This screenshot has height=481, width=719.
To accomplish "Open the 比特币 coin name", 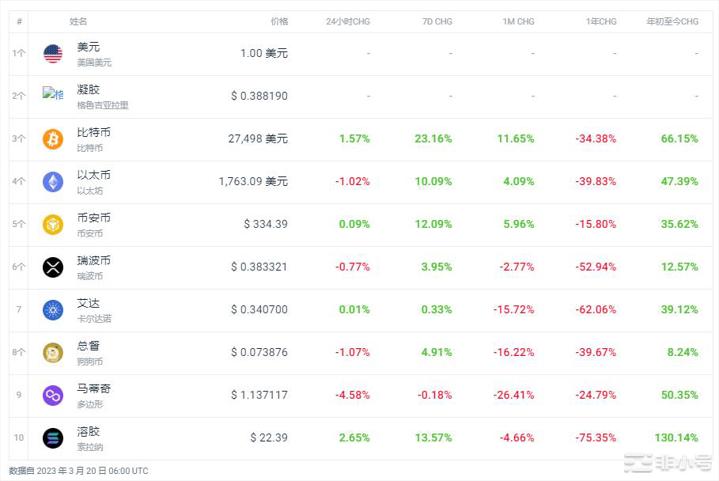I will pyautogui.click(x=94, y=132).
